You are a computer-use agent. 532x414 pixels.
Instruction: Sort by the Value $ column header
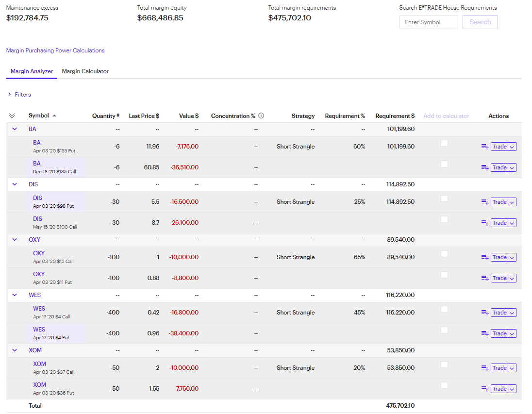pos(189,116)
